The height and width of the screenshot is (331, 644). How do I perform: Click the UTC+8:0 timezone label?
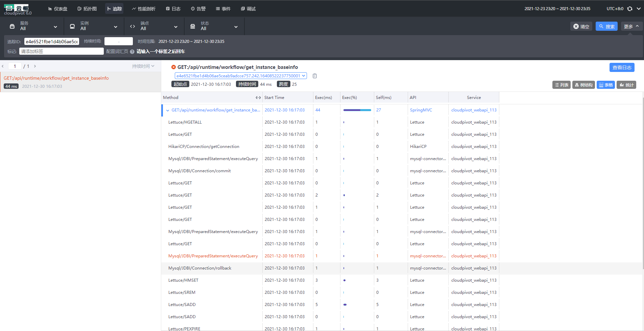pyautogui.click(x=615, y=9)
